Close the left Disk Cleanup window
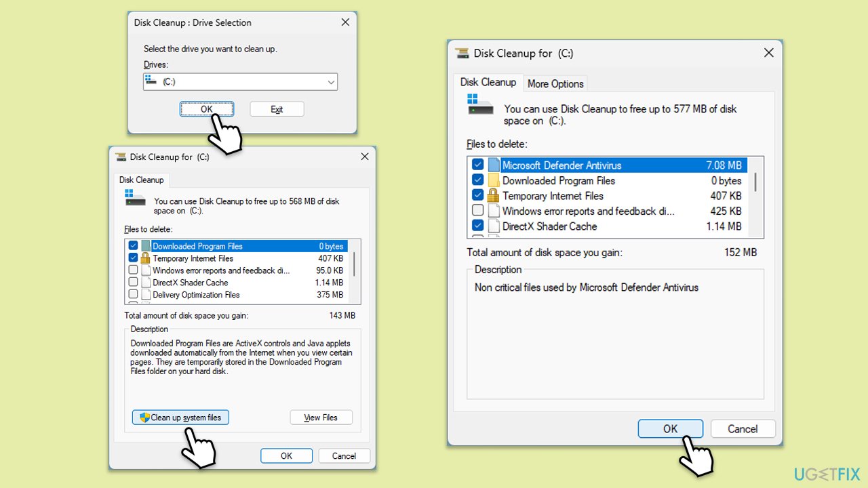 click(365, 157)
